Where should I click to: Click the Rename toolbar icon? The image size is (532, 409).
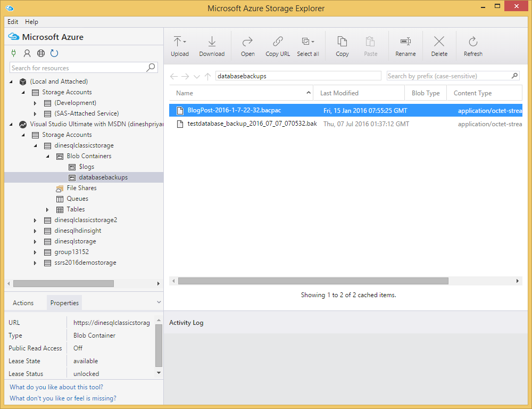tap(405, 42)
